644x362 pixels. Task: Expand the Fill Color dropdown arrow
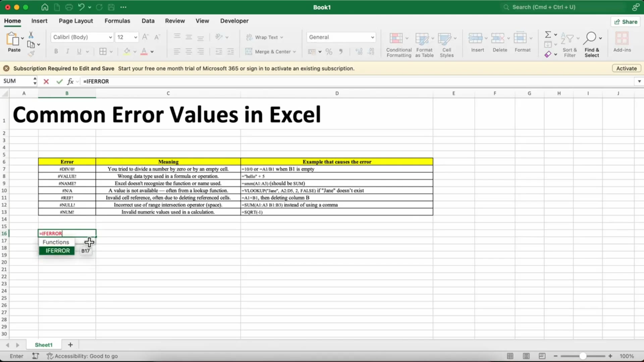point(135,52)
